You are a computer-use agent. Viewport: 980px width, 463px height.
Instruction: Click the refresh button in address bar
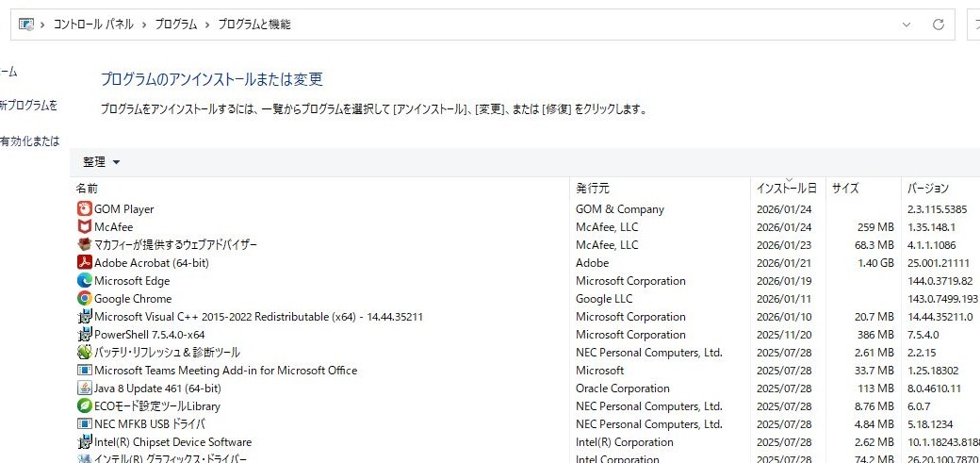coord(938,25)
